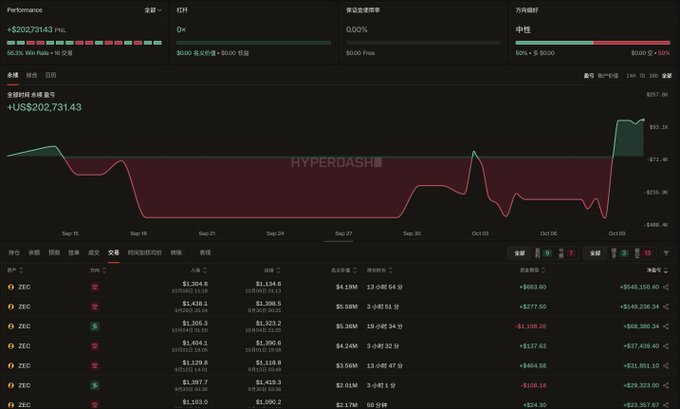Sort trades by the holding duration column arrows
The height and width of the screenshot is (409, 680).
point(390,270)
